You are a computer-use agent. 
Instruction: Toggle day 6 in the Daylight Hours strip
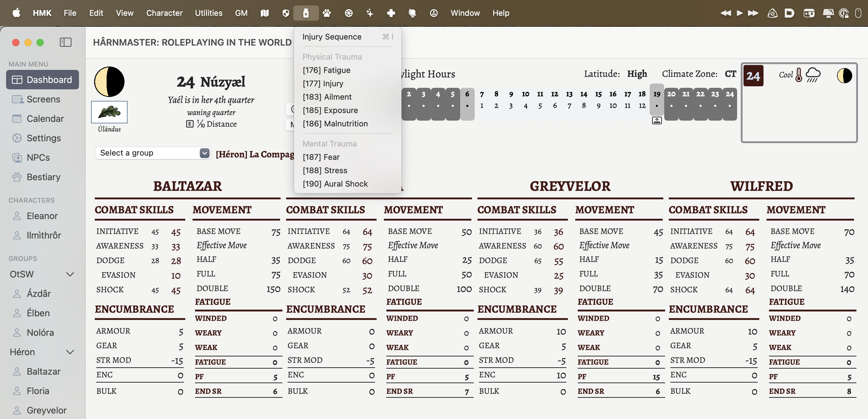click(467, 99)
